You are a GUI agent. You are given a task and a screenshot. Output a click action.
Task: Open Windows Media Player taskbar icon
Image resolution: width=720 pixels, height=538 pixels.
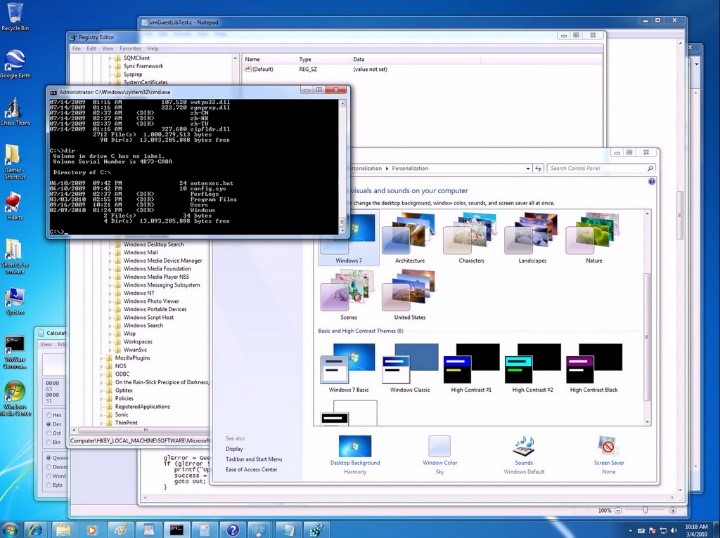[x=91, y=529]
